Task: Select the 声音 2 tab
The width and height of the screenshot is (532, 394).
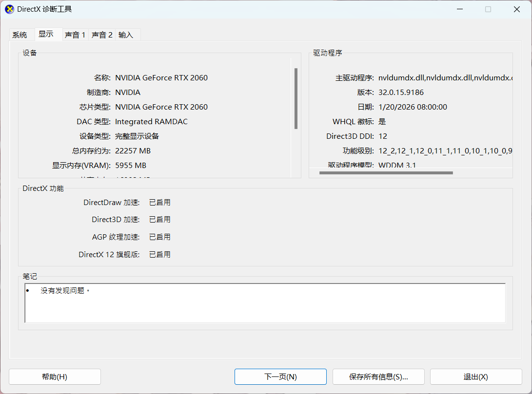Action: (x=102, y=35)
